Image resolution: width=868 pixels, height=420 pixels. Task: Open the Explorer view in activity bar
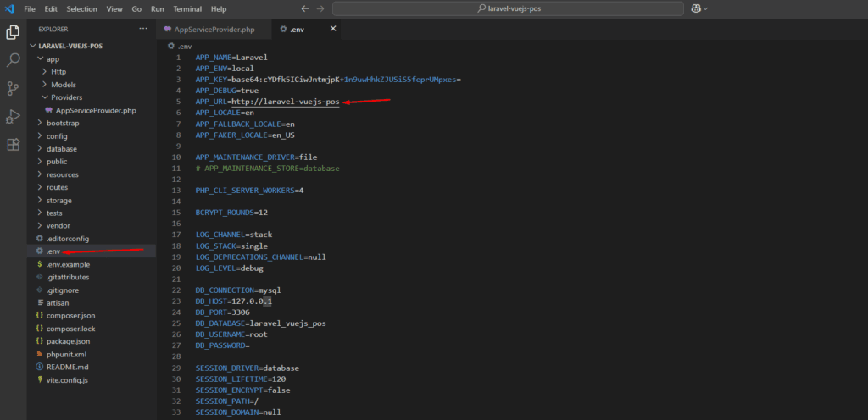coord(13,32)
